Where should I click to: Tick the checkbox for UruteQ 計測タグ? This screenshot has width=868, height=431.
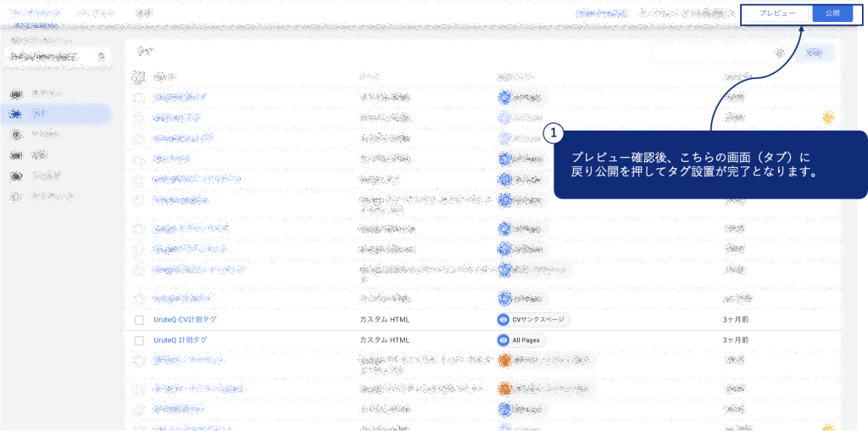click(x=139, y=340)
